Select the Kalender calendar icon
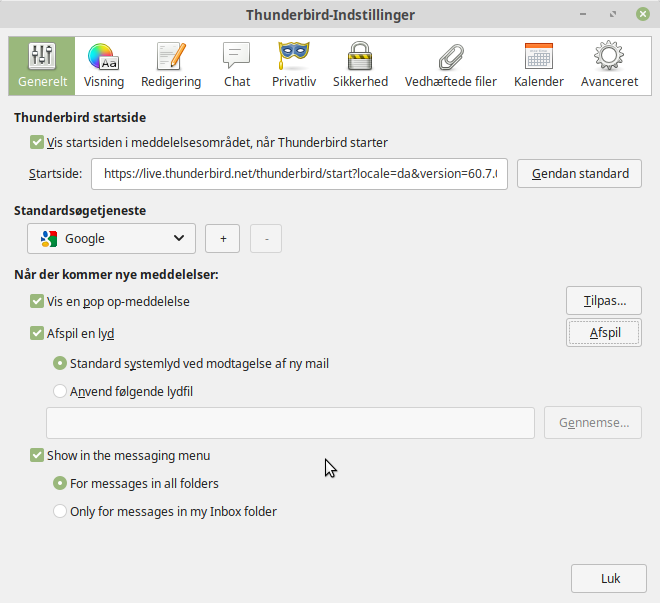 point(539,56)
